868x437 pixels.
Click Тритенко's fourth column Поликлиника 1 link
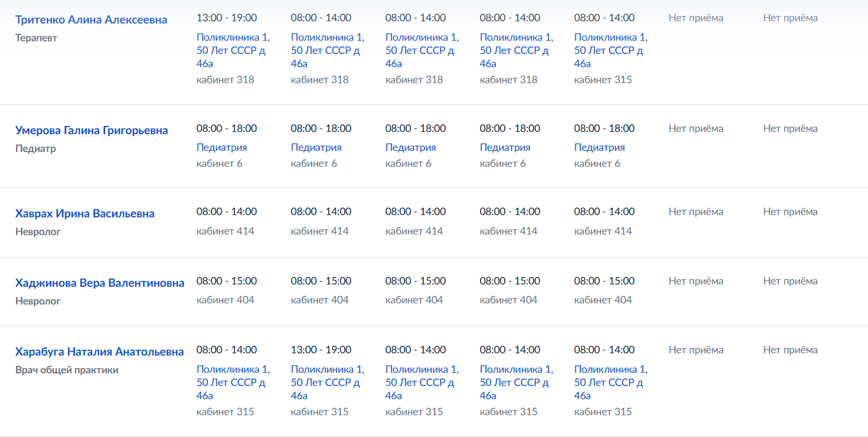tap(516, 50)
